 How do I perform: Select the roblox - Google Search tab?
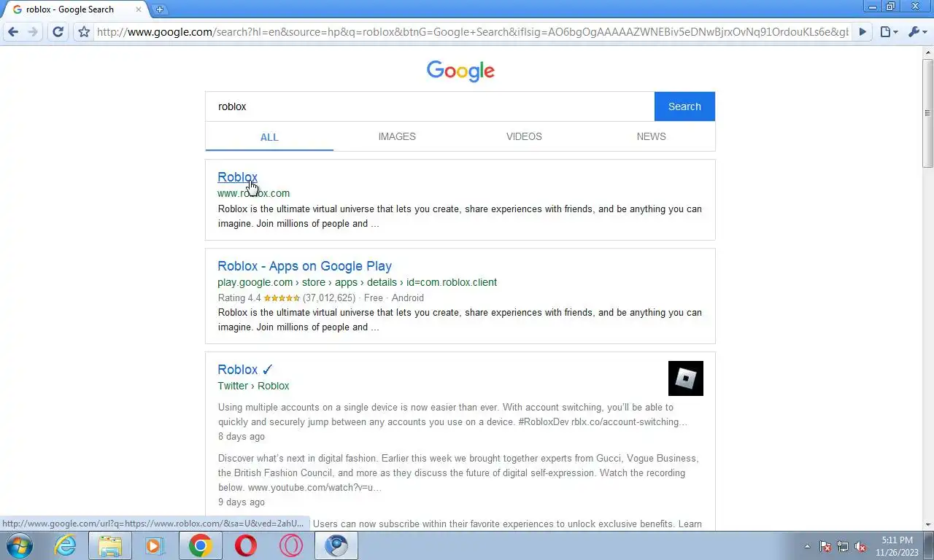pos(73,9)
